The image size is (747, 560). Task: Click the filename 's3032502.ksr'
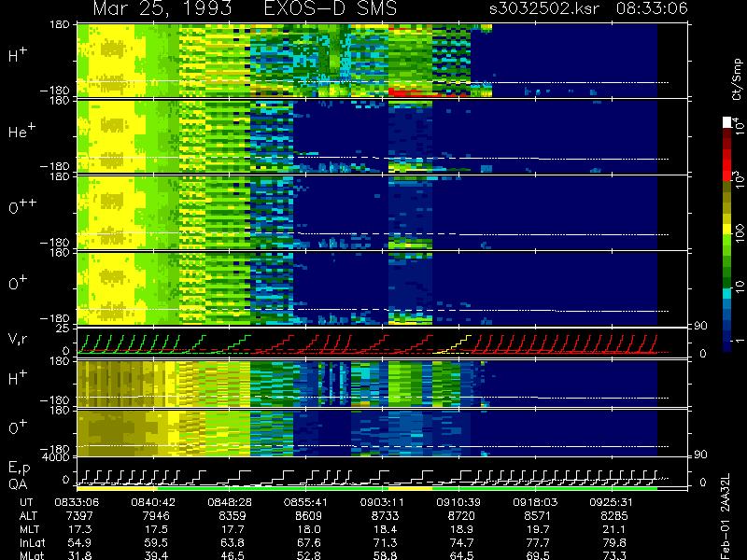(544, 8)
